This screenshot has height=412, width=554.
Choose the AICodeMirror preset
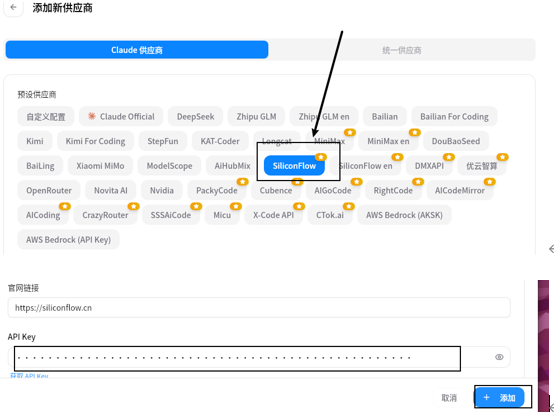(460, 190)
